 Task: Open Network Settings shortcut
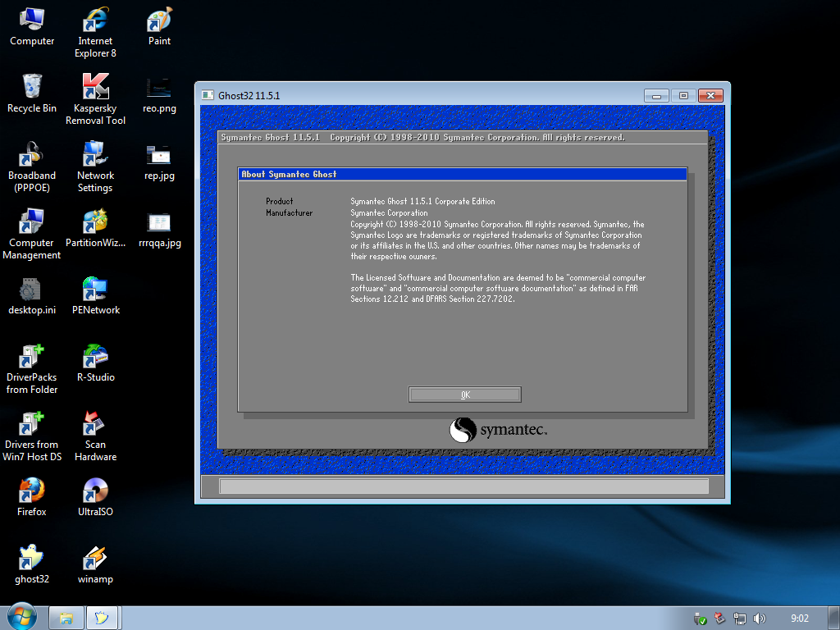click(x=95, y=167)
